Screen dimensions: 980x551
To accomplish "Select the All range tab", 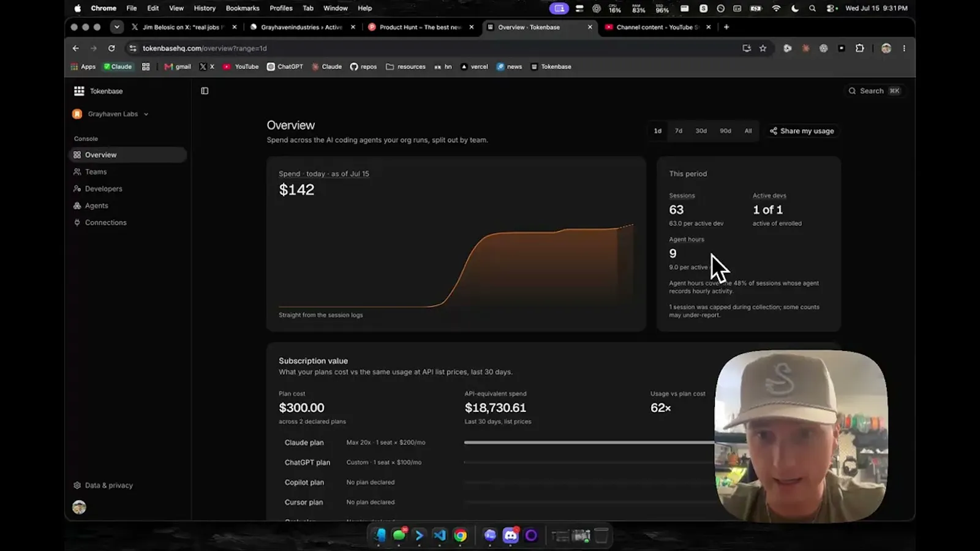I will (748, 130).
